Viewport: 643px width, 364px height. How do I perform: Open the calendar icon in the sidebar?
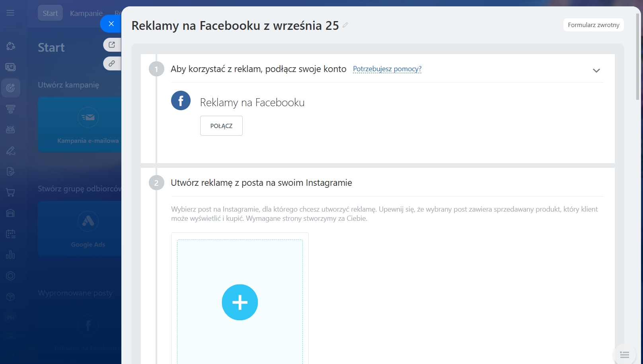[x=11, y=234]
